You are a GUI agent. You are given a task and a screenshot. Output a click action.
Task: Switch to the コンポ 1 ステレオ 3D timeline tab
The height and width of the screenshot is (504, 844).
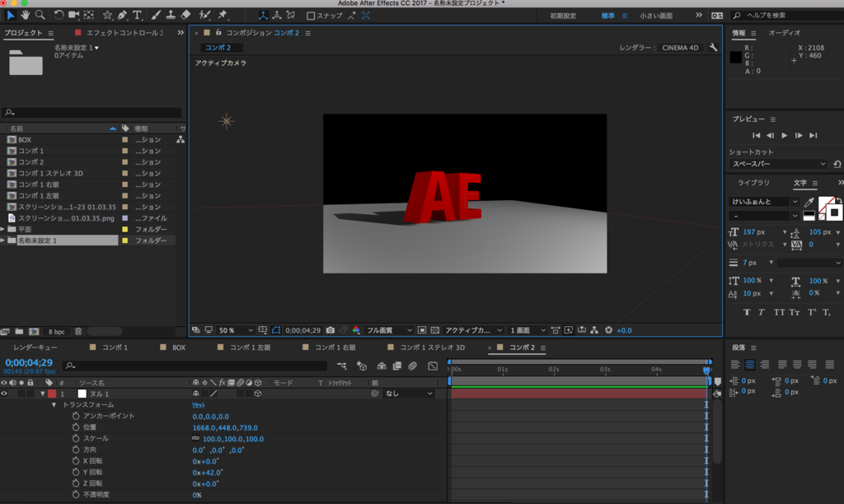pos(432,348)
